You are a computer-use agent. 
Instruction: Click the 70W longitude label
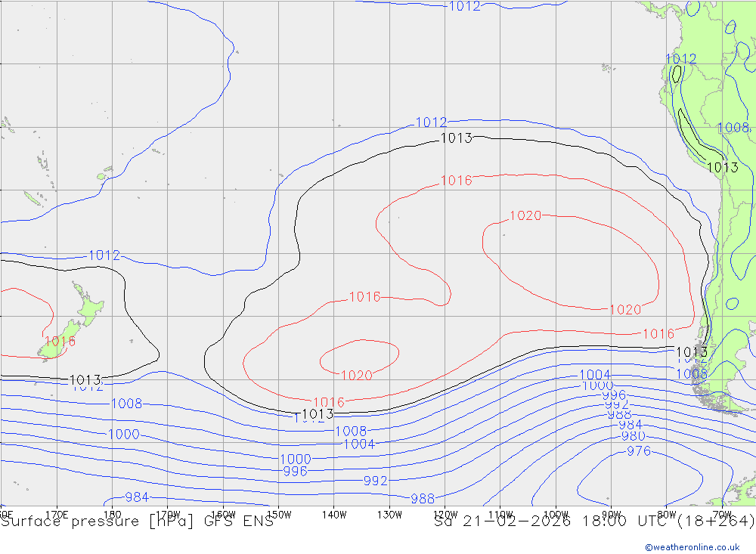722,515
